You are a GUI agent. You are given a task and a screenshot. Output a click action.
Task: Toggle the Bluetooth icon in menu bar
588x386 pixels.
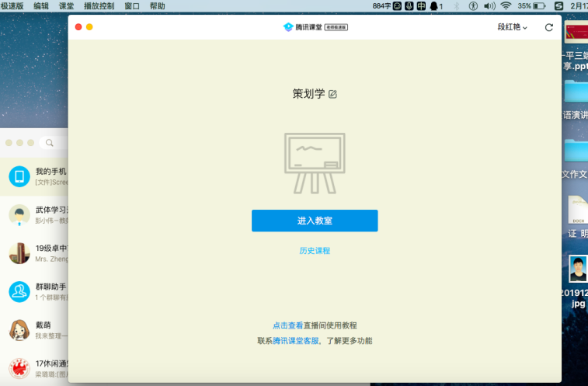(x=456, y=5)
